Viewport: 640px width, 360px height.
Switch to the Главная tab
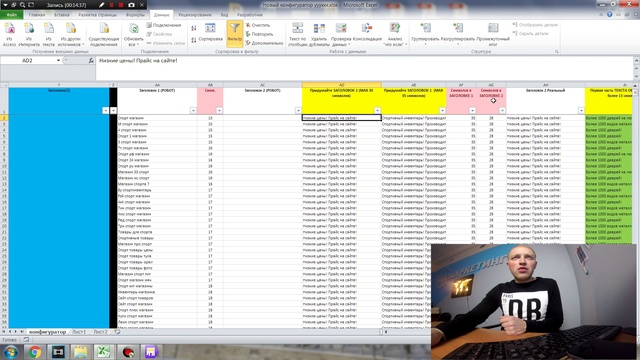(37, 15)
